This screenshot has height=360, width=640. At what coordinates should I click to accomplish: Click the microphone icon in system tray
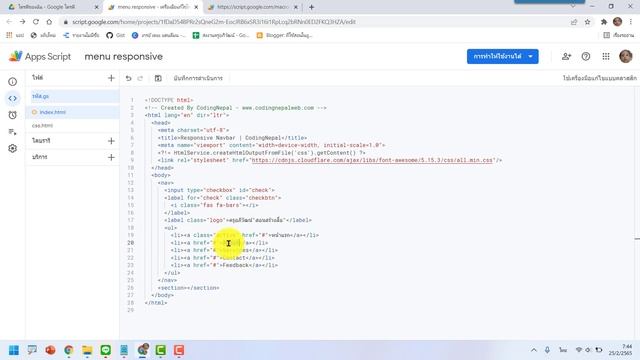pos(547,350)
